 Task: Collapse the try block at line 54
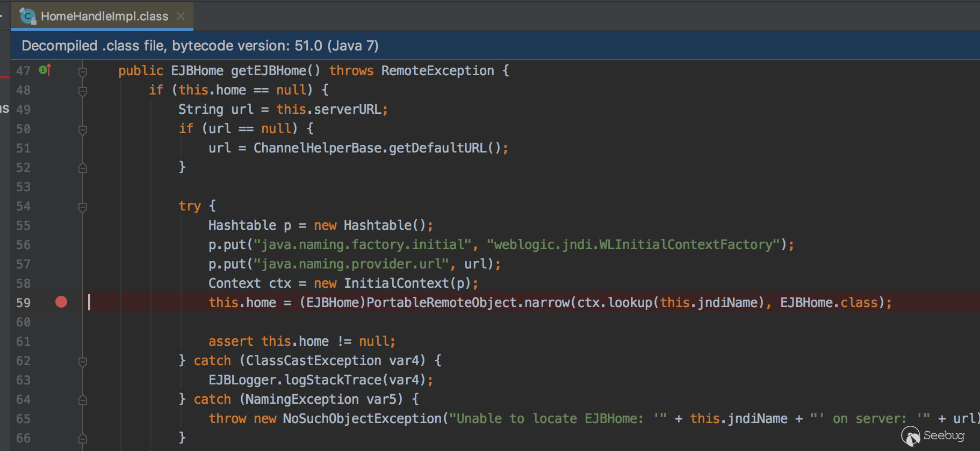tap(83, 207)
